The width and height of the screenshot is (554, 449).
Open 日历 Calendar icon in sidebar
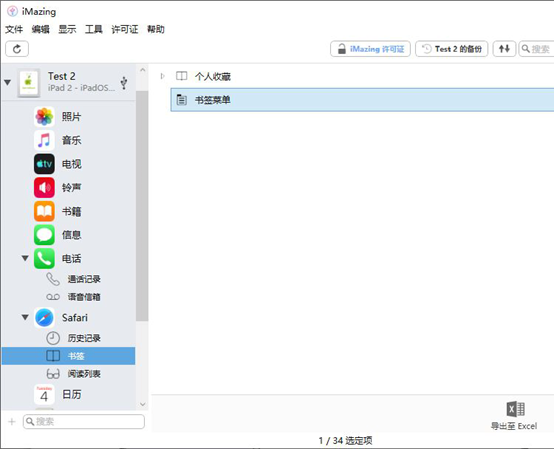(x=44, y=394)
